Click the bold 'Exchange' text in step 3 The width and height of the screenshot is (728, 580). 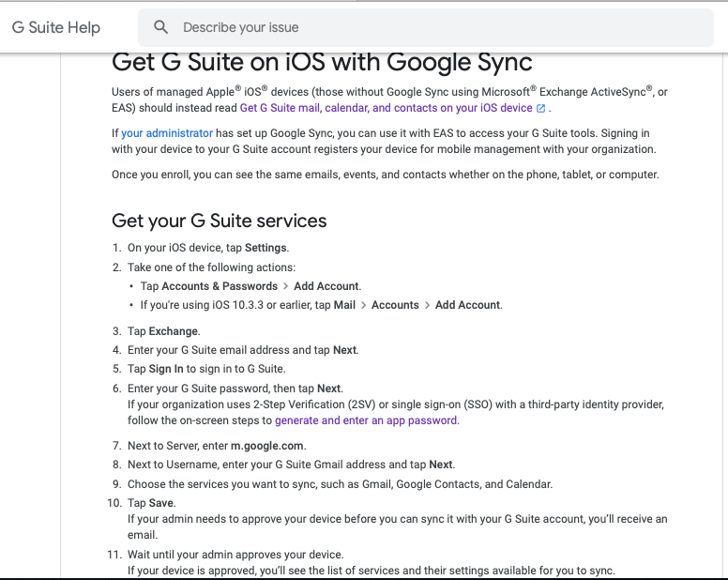[x=174, y=331]
